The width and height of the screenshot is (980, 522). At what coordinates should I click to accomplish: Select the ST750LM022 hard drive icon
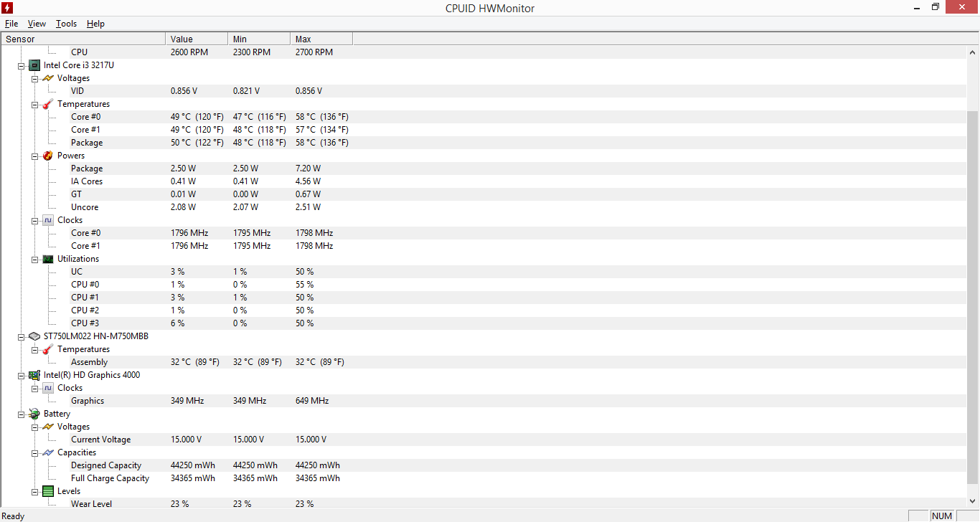tap(34, 336)
